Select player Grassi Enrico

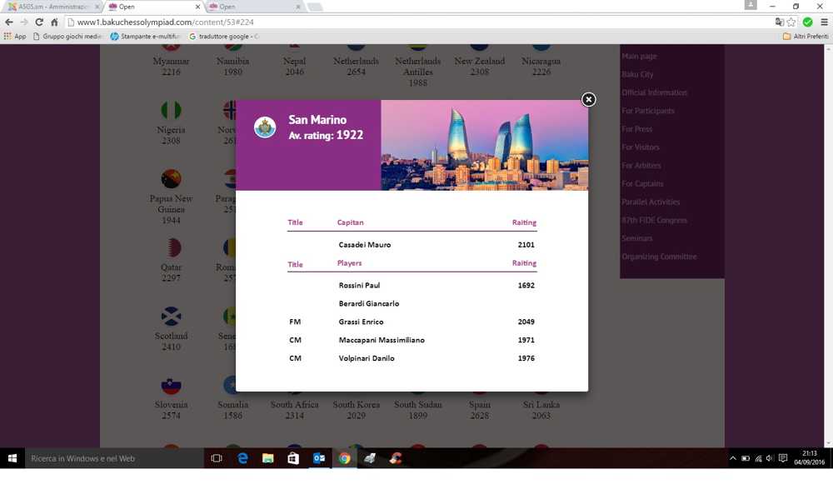[361, 322]
